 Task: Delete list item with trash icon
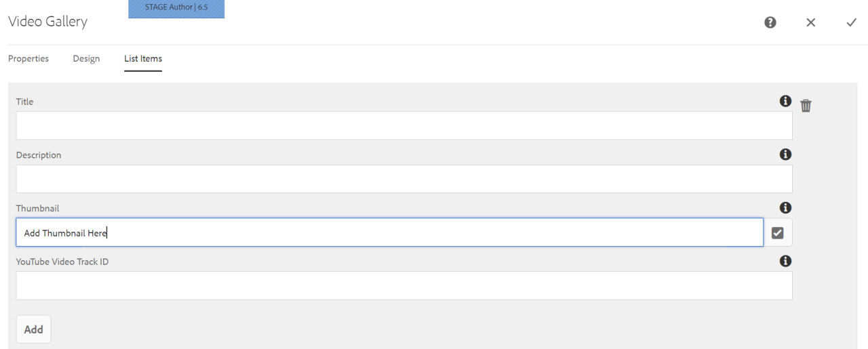(x=806, y=105)
